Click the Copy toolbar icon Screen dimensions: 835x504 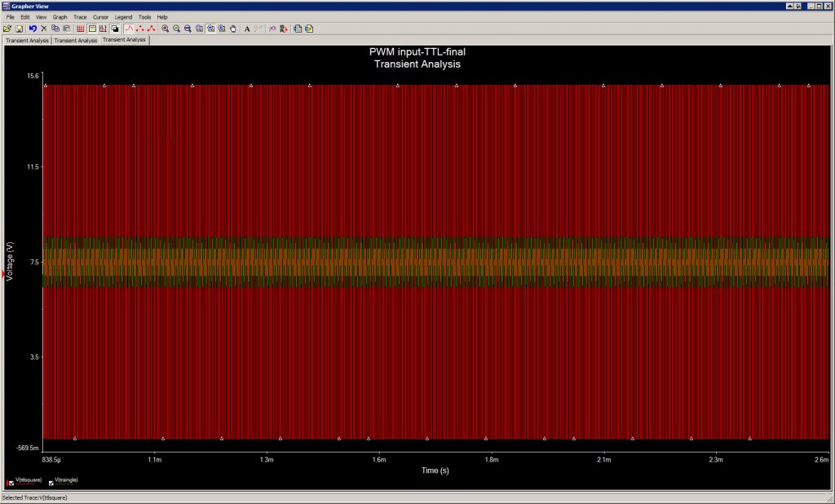point(55,29)
